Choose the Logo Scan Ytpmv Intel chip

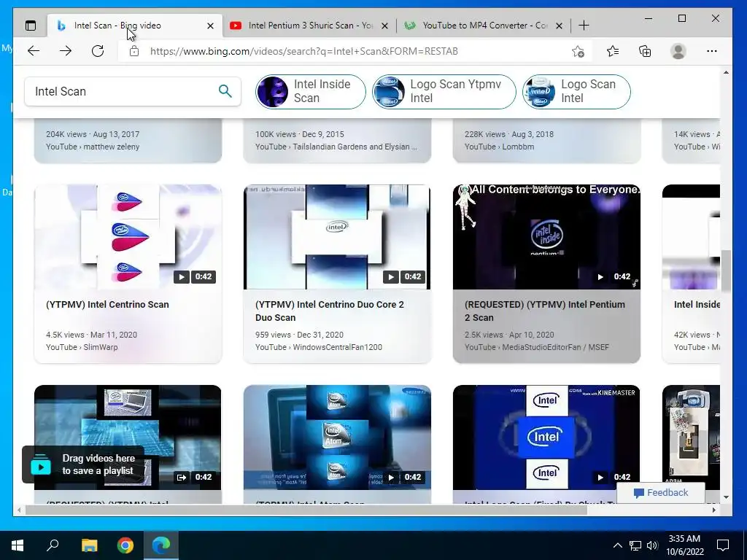click(x=444, y=91)
